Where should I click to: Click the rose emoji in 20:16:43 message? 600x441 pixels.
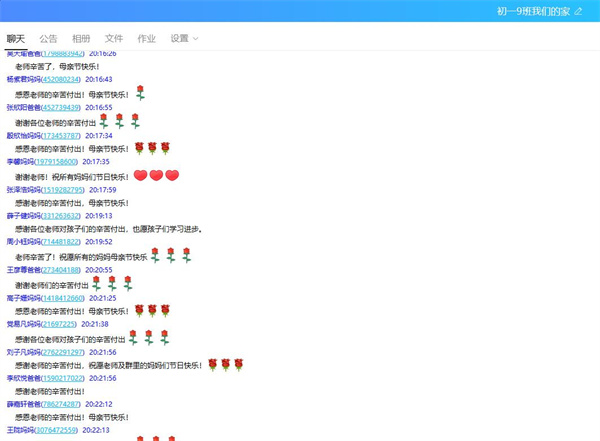pyautogui.click(x=140, y=93)
